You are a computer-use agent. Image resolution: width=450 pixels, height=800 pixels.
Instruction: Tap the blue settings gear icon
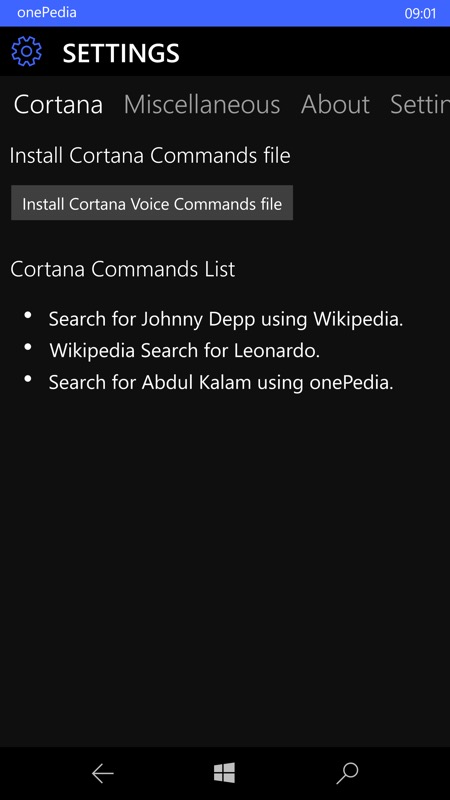[26, 52]
